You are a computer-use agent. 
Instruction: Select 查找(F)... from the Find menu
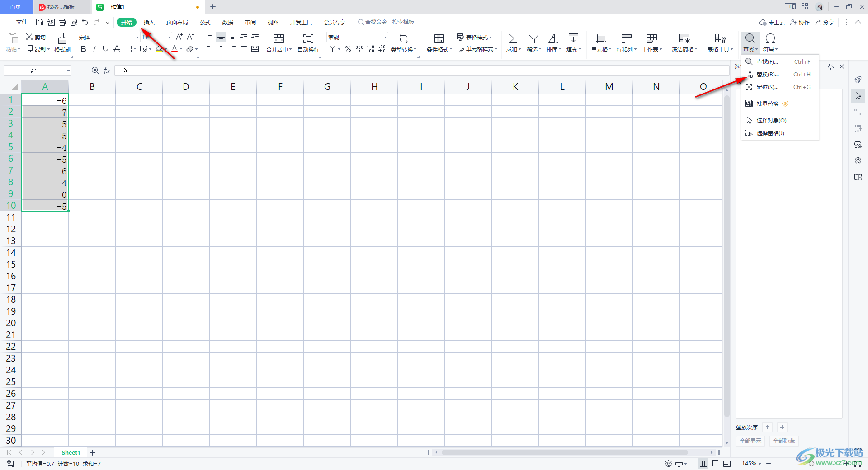pyautogui.click(x=780, y=62)
